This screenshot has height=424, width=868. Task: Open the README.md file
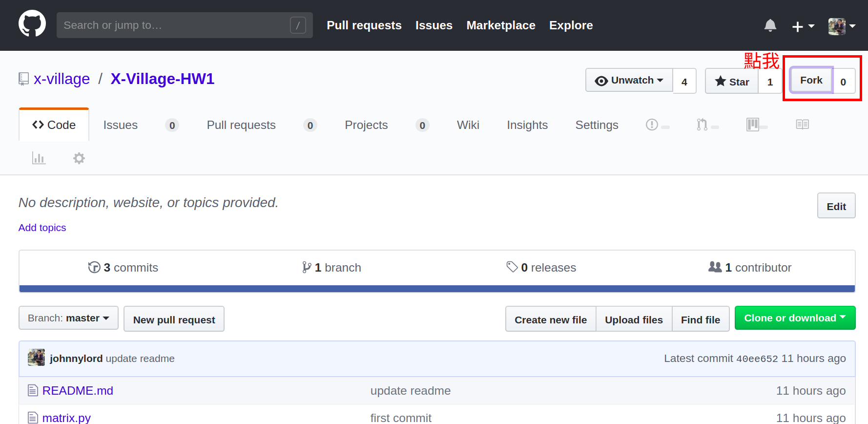(x=78, y=391)
